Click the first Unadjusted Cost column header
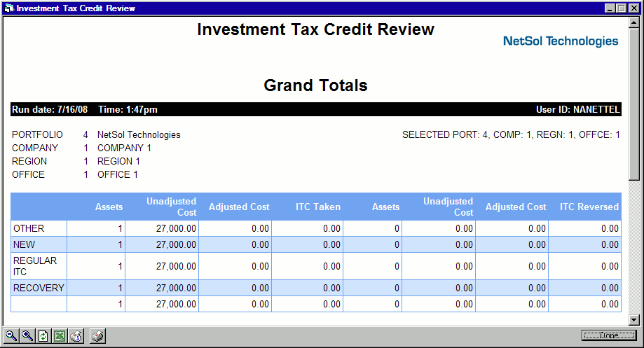Viewport: 644px width, 348px height. 171,207
